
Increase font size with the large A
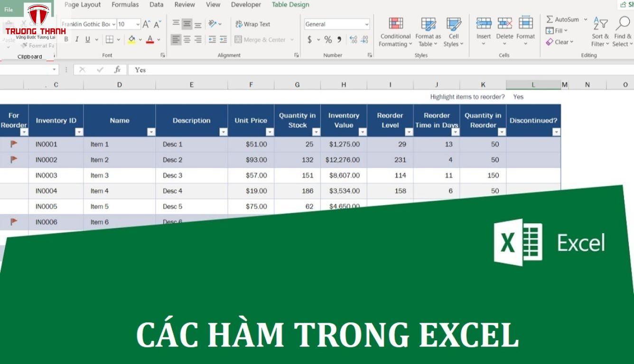(x=147, y=24)
